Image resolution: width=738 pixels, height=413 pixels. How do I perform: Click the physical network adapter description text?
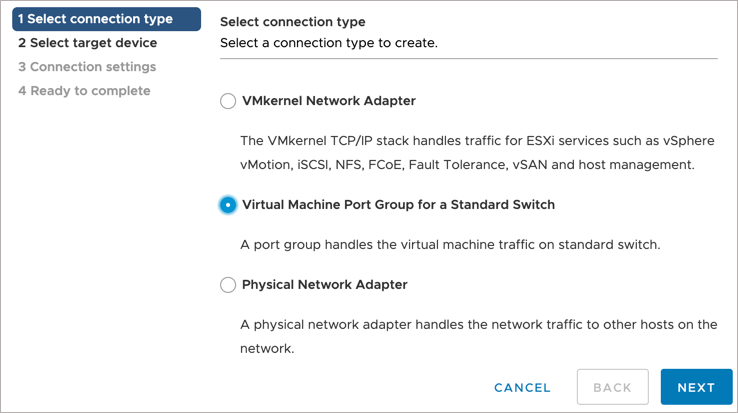pyautogui.click(x=479, y=325)
